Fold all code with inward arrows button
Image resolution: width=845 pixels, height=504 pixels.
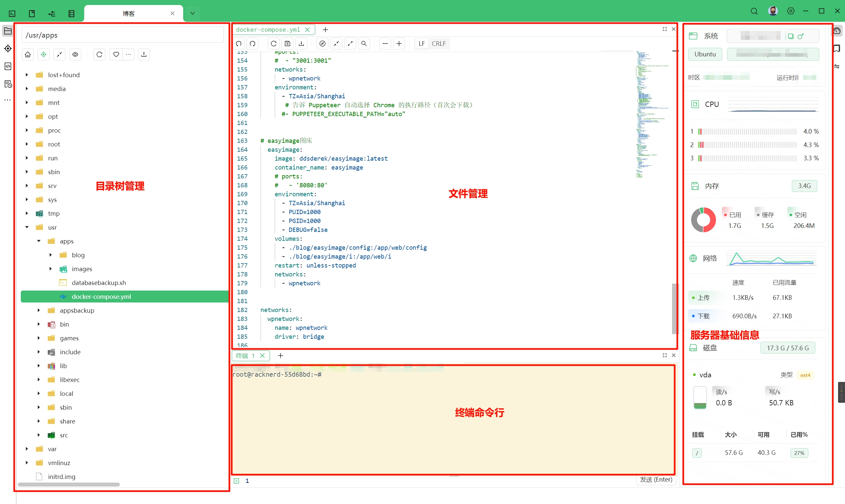click(x=336, y=44)
